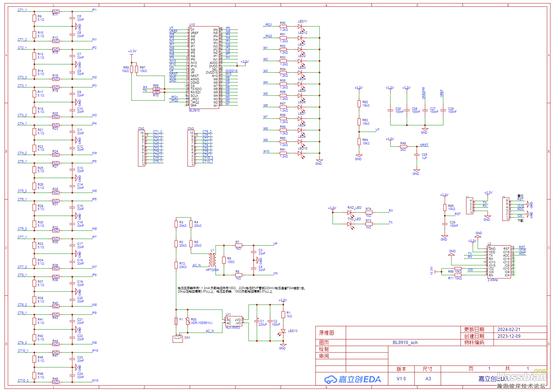Select resistor R67 10kΩ
This screenshot has height=392, width=555.
pos(136,69)
